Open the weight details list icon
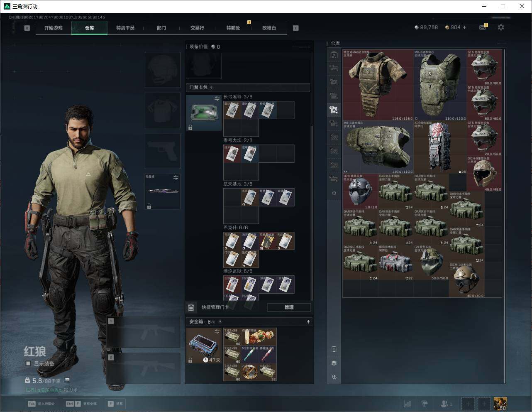Image resolution: width=532 pixels, height=412 pixels. tap(67, 380)
